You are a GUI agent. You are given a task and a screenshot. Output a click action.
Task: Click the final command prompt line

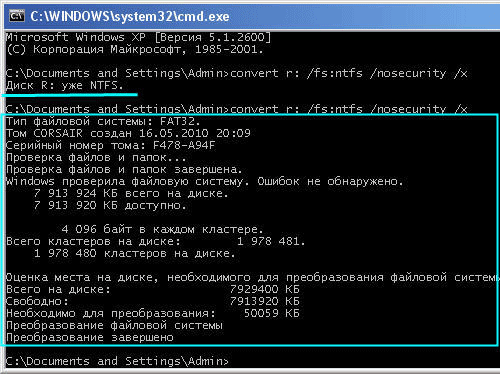pyautogui.click(x=117, y=361)
